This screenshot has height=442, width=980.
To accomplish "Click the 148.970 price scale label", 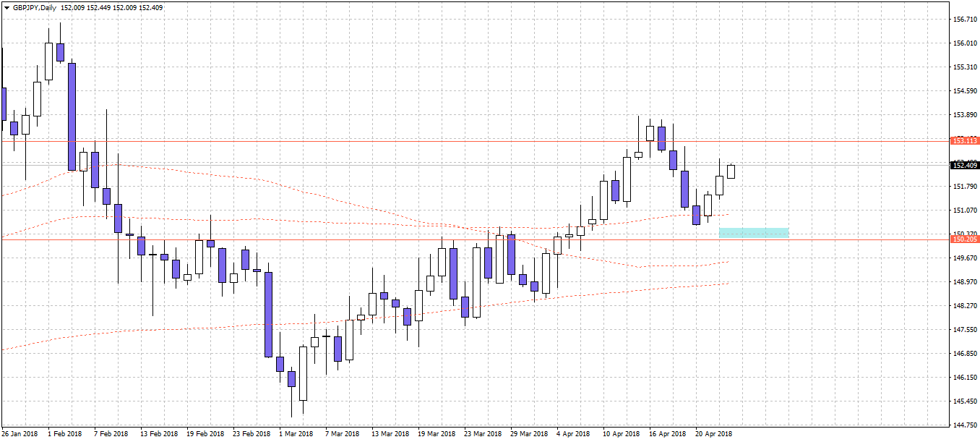I will tap(966, 281).
